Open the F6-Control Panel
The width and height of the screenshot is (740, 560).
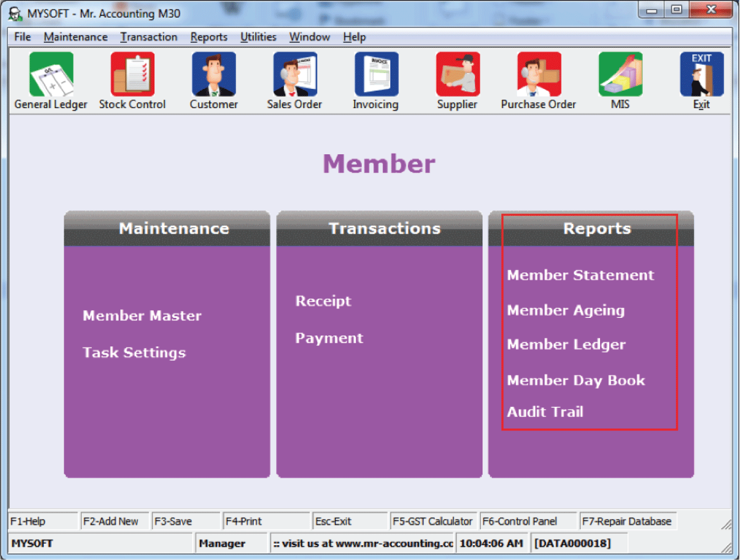pos(529,521)
